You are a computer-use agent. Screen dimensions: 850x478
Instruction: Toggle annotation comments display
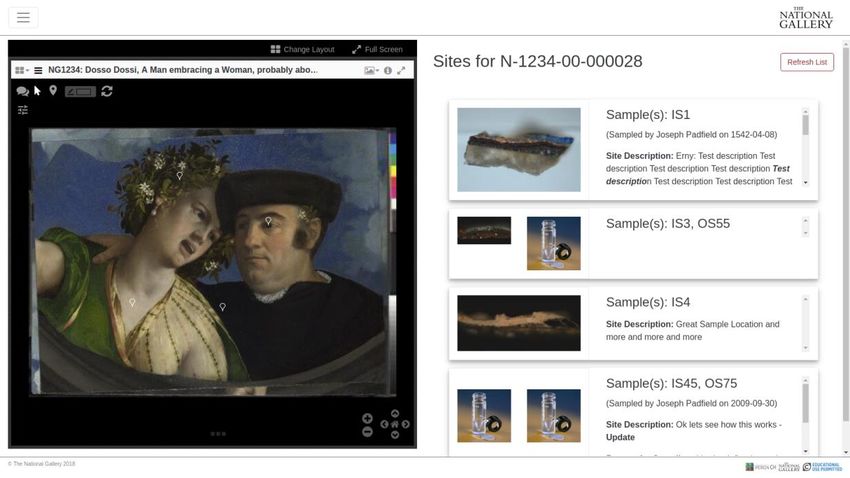point(22,91)
